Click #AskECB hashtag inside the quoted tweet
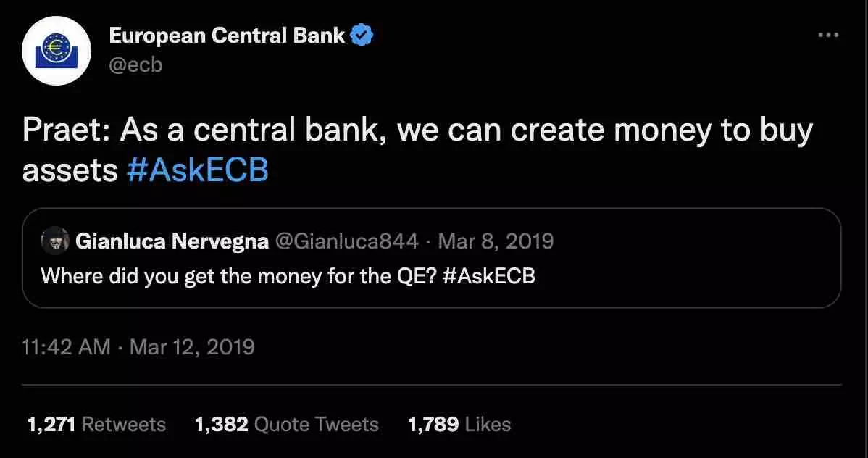 (x=487, y=276)
